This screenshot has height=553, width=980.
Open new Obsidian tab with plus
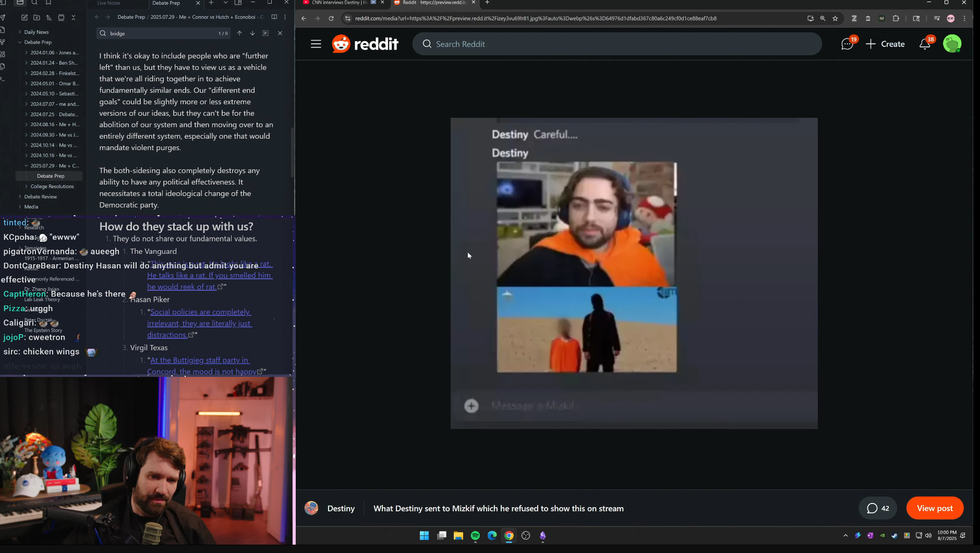click(211, 3)
